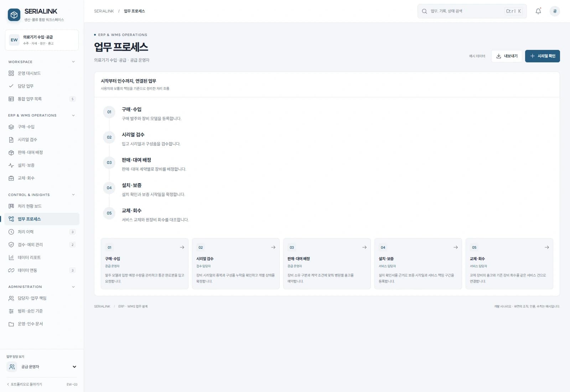
Task: Collapse the CONTROL & INSIGHTS section
Action: pyautogui.click(x=73, y=195)
